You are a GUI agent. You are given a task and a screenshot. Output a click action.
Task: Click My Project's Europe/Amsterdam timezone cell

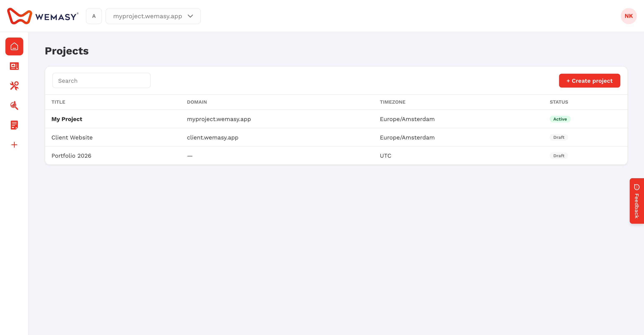[407, 119]
